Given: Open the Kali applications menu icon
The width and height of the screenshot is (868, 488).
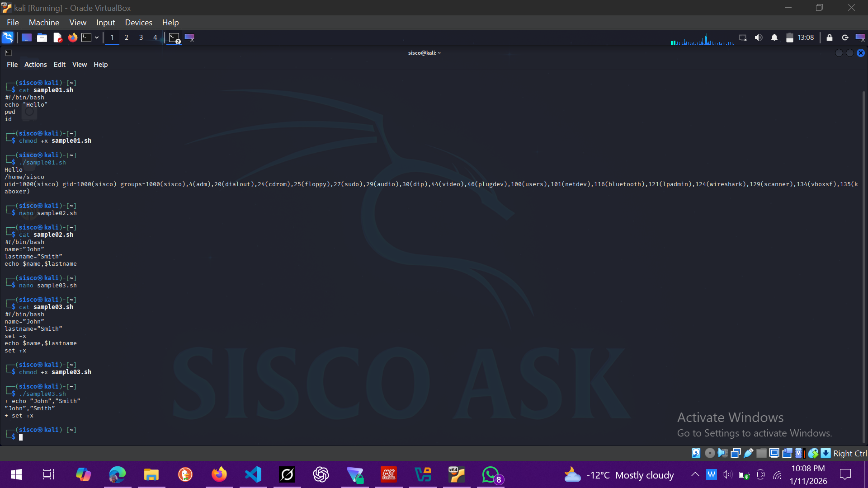Looking at the screenshot, I should 8,38.
